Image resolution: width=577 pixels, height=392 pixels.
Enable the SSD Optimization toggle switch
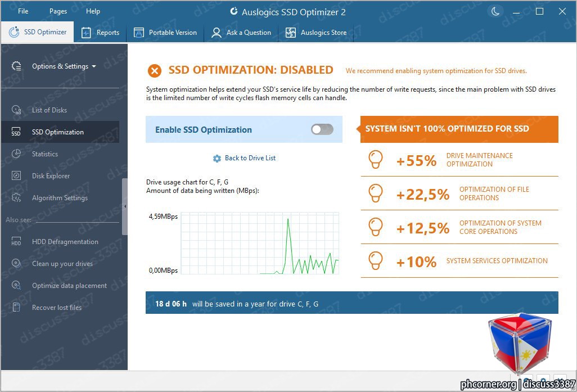point(322,129)
